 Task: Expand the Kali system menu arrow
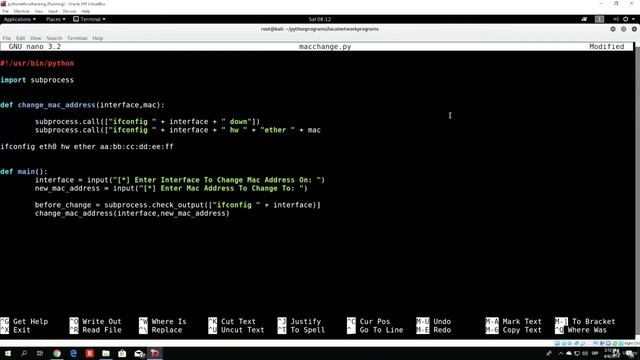tap(633, 19)
